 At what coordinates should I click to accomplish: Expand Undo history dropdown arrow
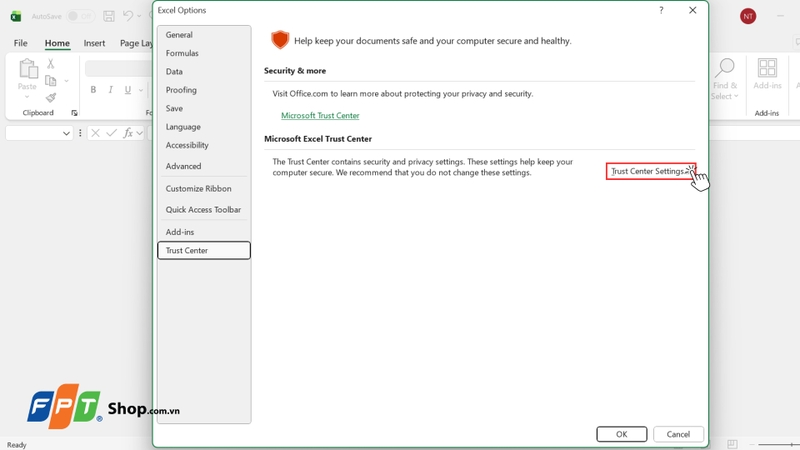139,16
